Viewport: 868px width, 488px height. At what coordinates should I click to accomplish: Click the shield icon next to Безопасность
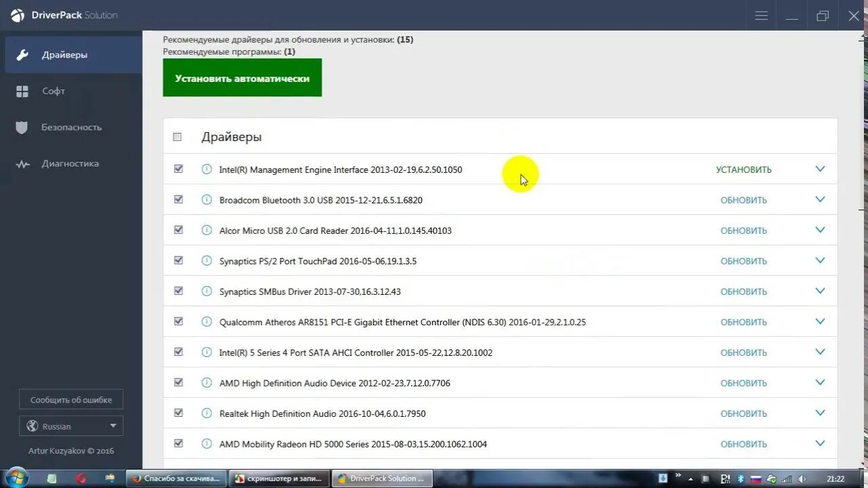tap(22, 127)
